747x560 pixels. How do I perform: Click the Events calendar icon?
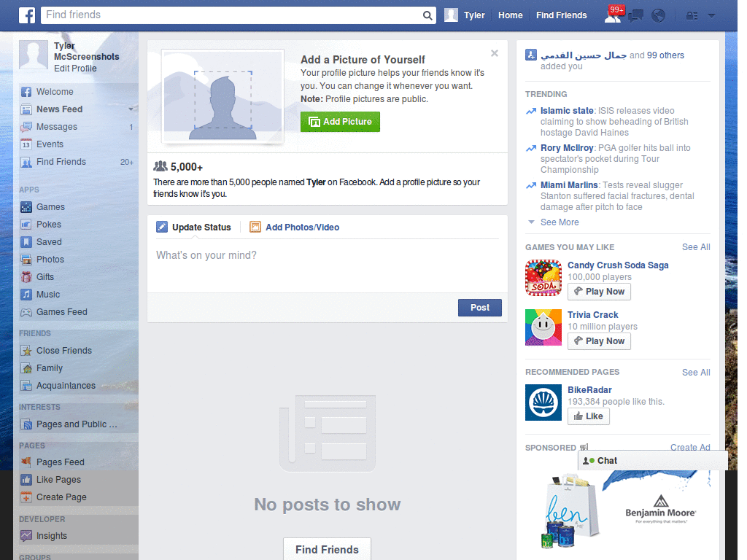[x=26, y=144]
